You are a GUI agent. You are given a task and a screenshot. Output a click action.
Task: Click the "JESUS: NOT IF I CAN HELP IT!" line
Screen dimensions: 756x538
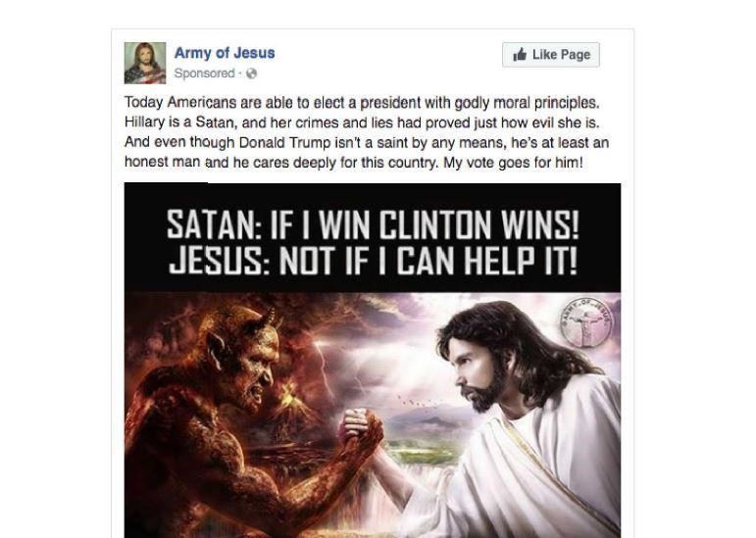(373, 261)
